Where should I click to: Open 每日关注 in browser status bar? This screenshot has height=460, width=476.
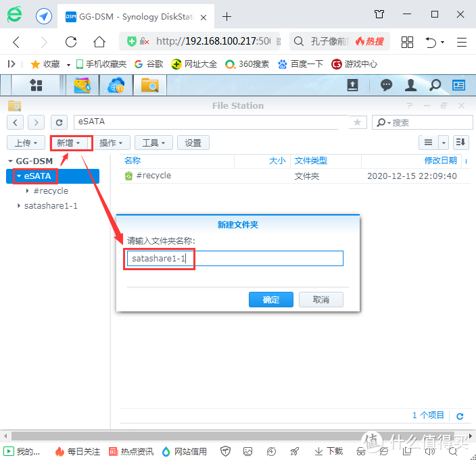coord(78,451)
